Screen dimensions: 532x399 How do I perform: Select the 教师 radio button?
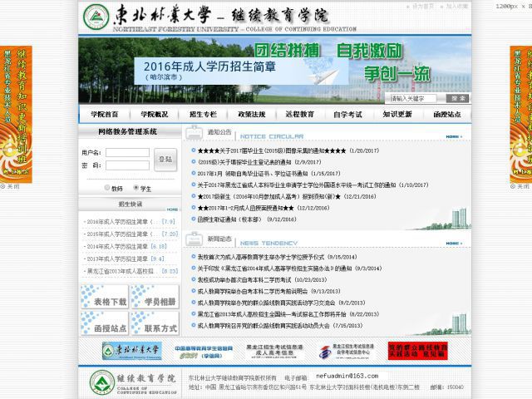(107, 189)
